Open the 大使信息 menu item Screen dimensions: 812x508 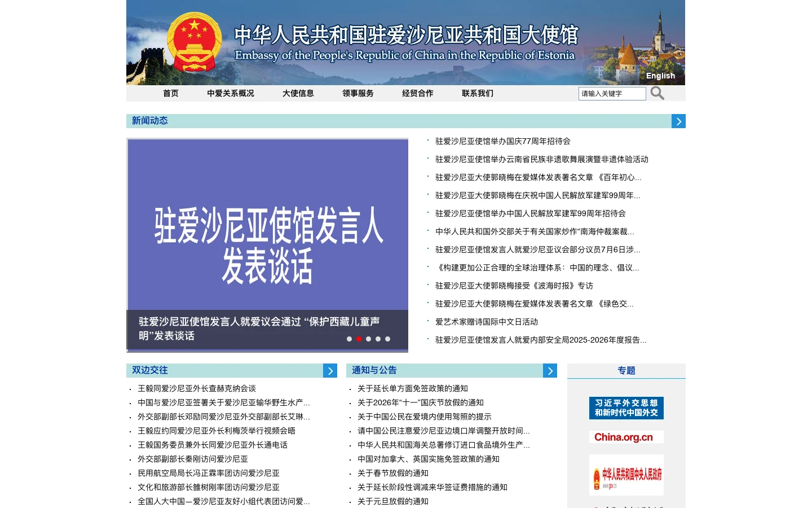point(298,94)
